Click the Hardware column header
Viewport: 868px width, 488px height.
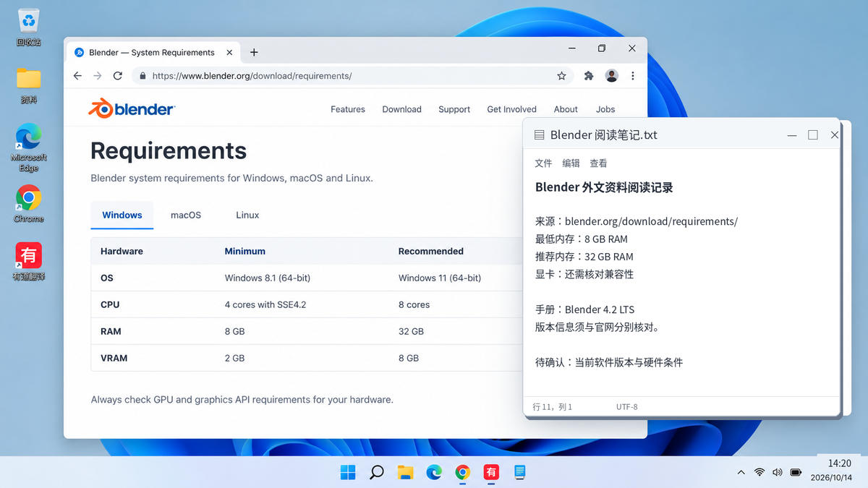122,251
